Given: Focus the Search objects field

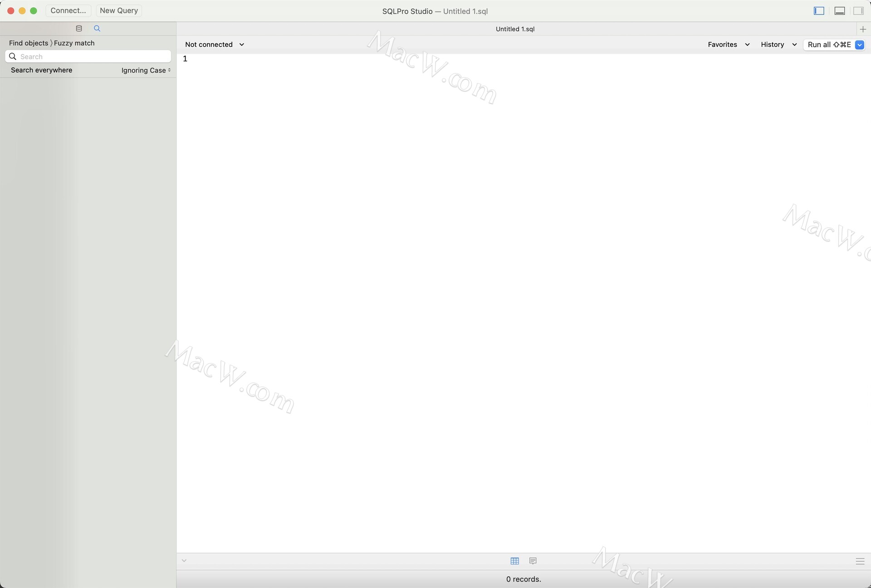Looking at the screenshot, I should 88,57.
